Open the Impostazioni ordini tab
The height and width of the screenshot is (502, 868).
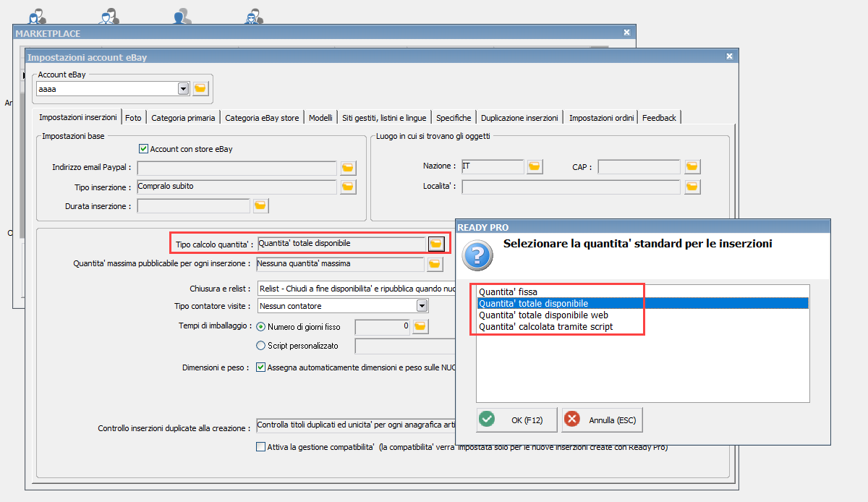coord(602,118)
